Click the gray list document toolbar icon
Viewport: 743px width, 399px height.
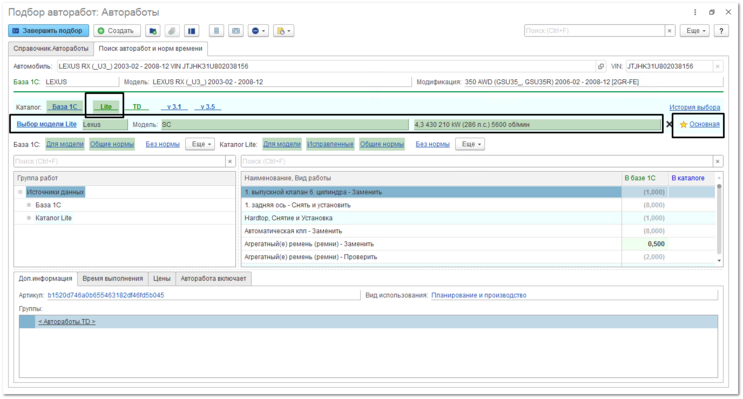(x=217, y=31)
